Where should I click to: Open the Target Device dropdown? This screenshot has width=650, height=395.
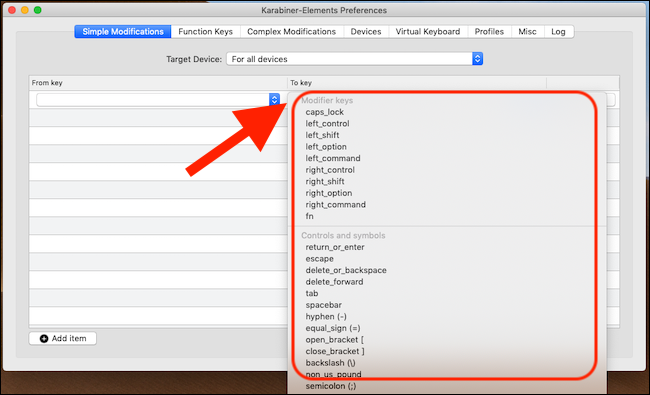(x=354, y=59)
